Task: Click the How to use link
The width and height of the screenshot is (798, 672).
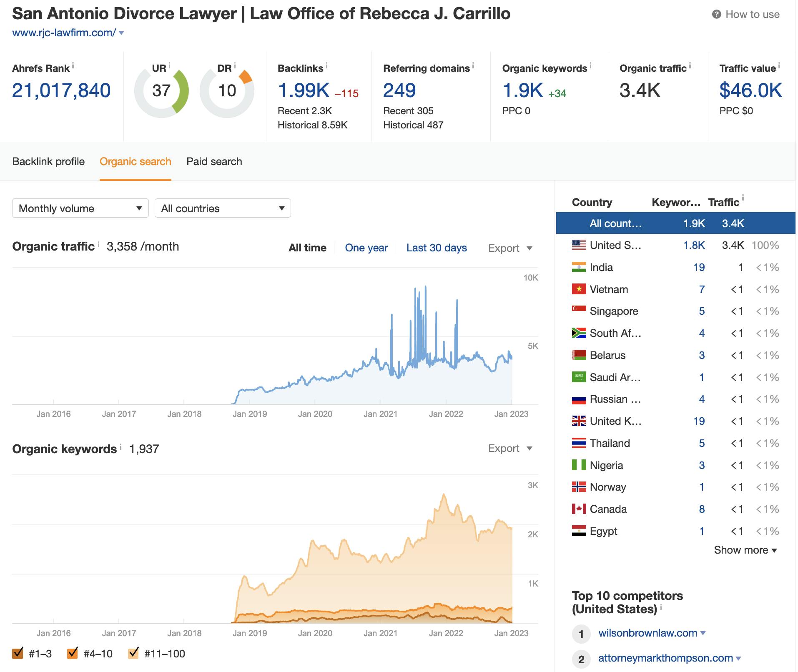Action: (753, 15)
